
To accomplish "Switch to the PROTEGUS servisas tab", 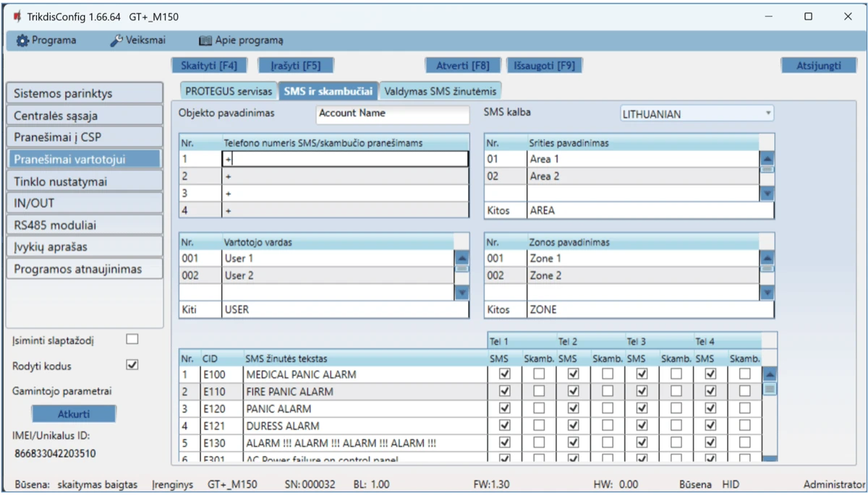I will (229, 91).
